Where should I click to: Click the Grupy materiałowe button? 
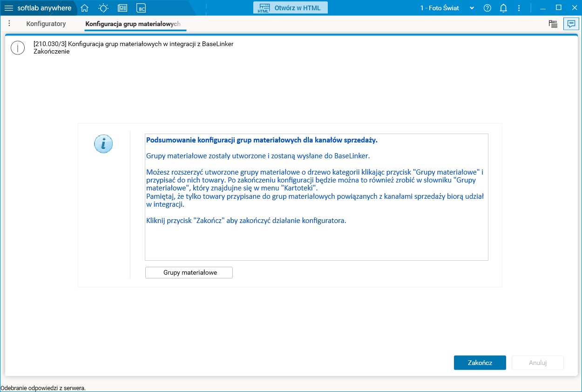click(189, 272)
